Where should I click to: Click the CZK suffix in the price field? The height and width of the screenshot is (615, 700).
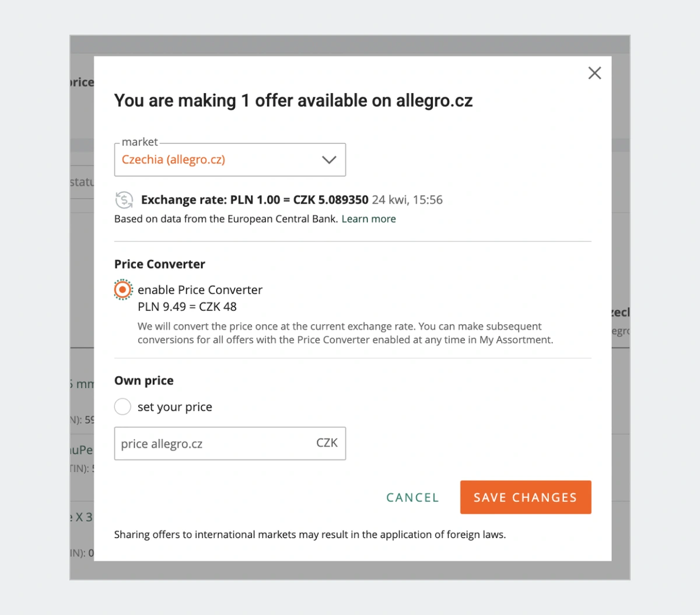(x=327, y=443)
